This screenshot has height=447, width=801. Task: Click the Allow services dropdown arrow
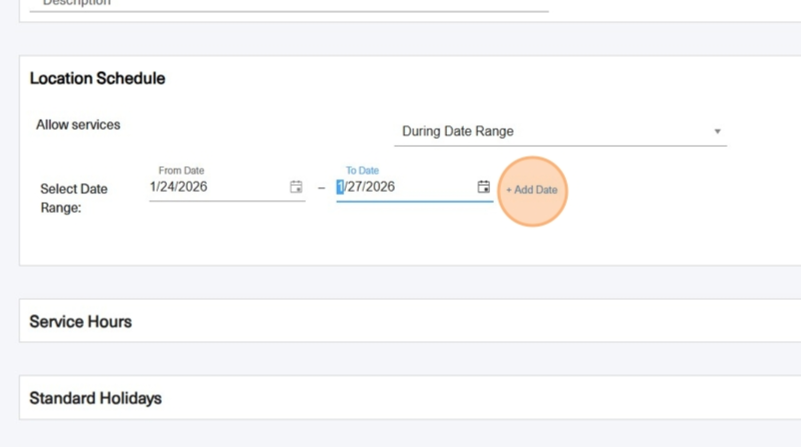point(717,132)
